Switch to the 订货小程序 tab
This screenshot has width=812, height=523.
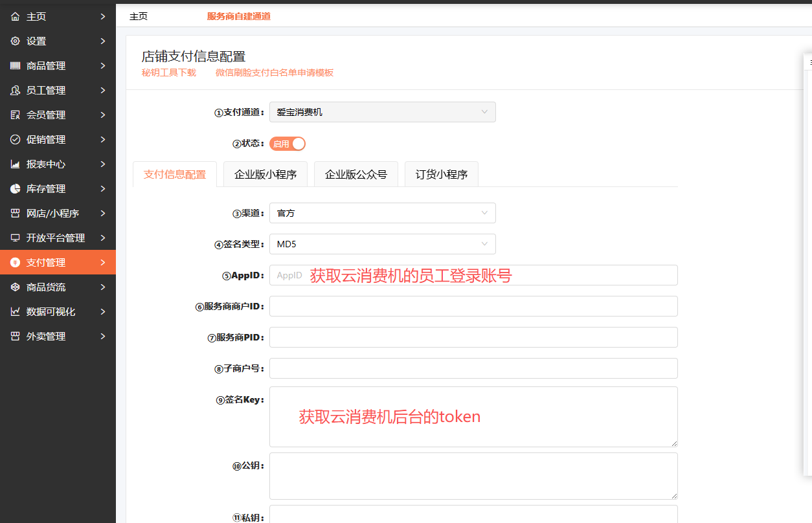click(x=441, y=174)
